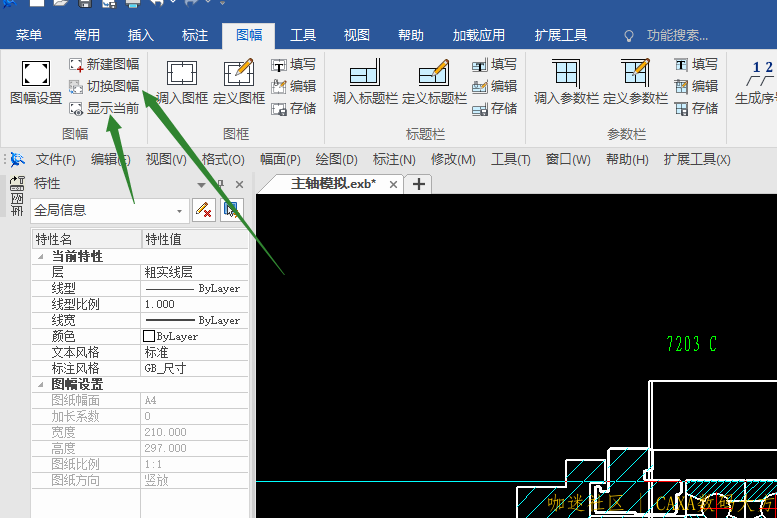Click 填写 in the 标题栏 group
777x518 pixels.
(495, 64)
